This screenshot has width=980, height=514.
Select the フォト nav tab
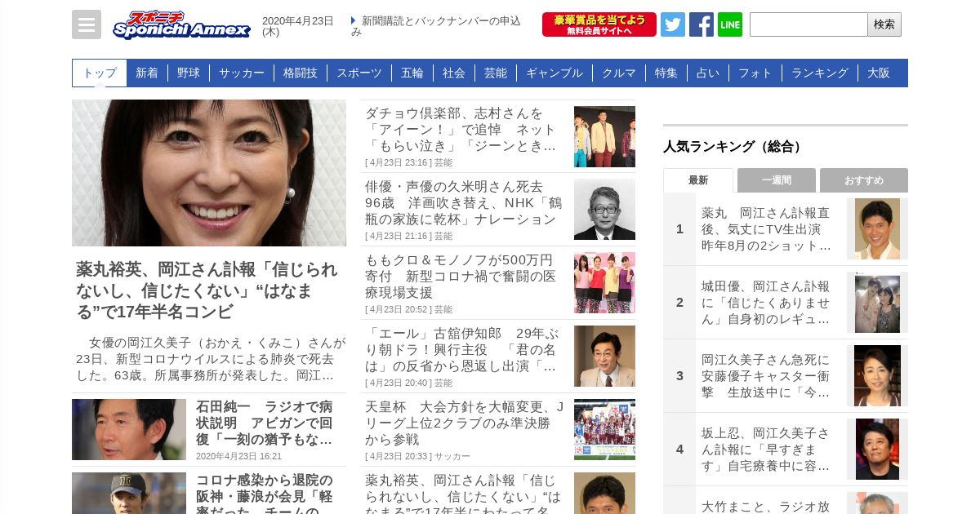[755, 73]
